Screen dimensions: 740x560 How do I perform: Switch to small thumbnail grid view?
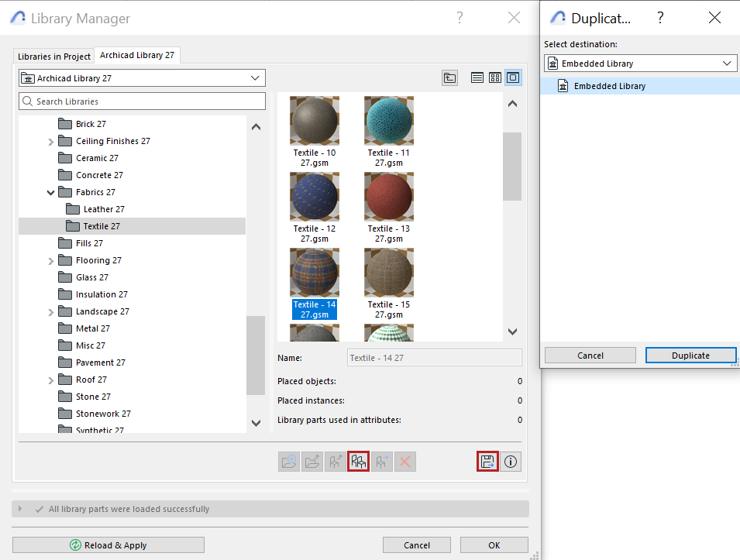coord(495,77)
